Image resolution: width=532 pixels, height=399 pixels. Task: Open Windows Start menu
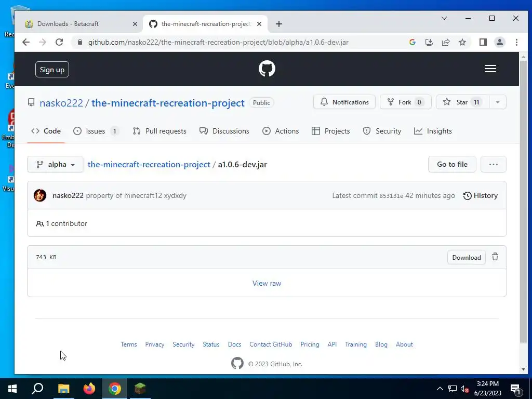point(12,389)
